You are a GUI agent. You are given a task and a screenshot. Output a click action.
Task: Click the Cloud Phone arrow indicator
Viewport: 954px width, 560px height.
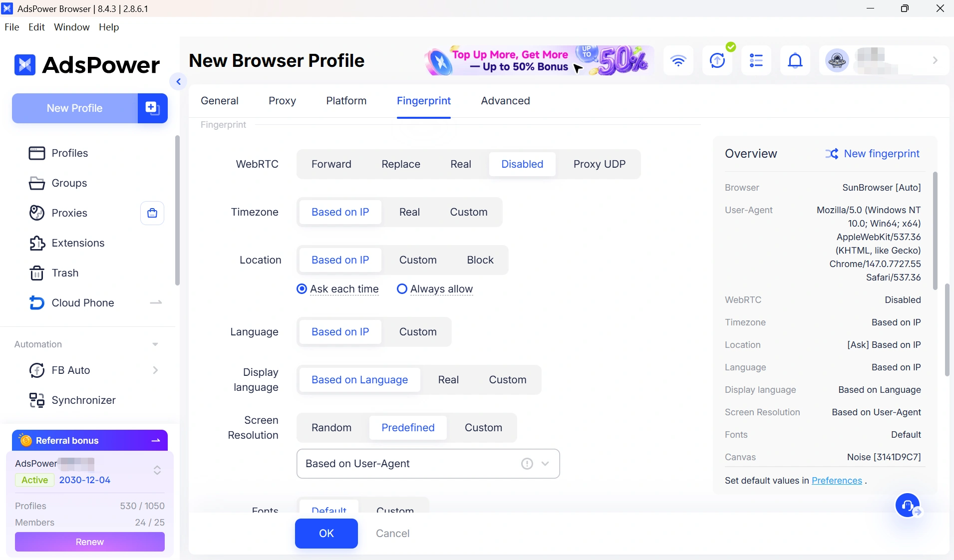(156, 302)
